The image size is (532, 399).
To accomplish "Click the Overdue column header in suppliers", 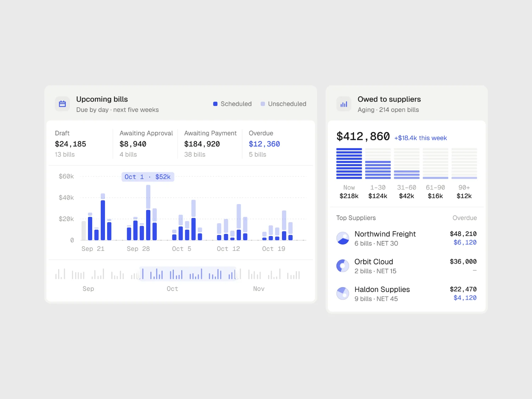I will pos(465,218).
